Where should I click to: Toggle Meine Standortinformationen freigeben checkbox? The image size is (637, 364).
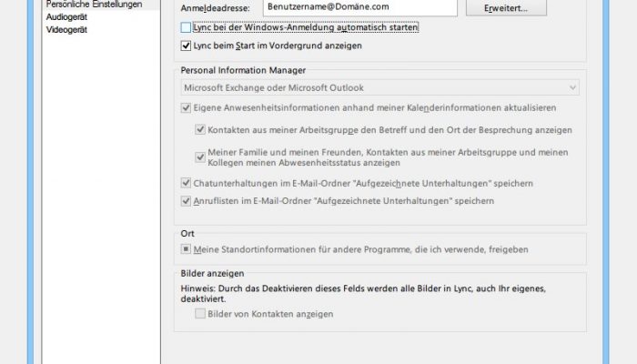click(x=186, y=249)
